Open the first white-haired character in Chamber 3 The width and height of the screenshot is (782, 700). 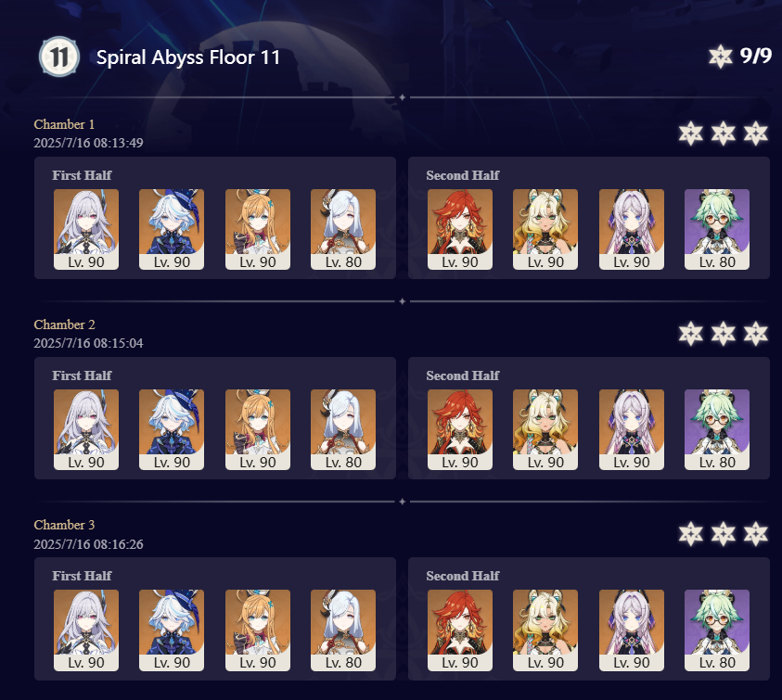[x=85, y=630]
